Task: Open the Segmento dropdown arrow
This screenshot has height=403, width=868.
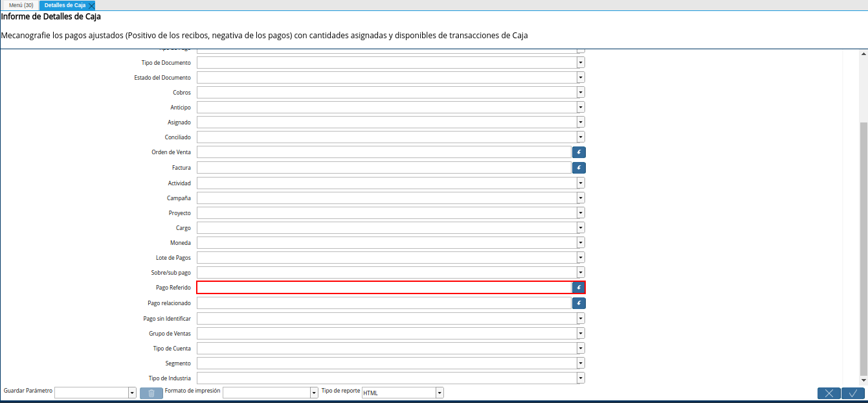Action: (581, 363)
